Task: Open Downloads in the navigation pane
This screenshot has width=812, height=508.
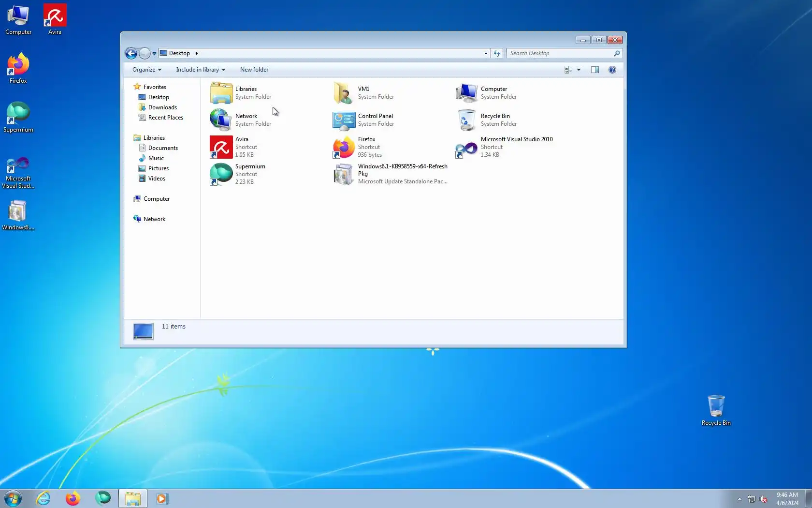Action: coord(162,107)
